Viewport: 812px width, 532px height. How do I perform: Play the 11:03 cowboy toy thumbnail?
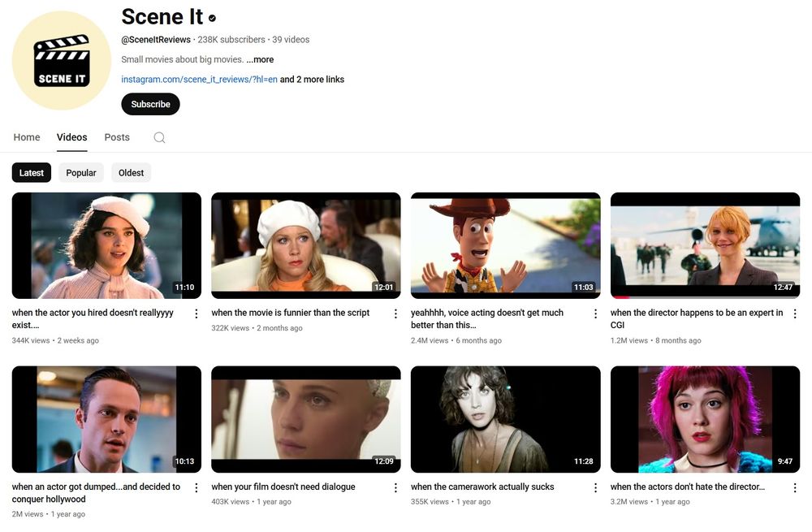[506, 245]
